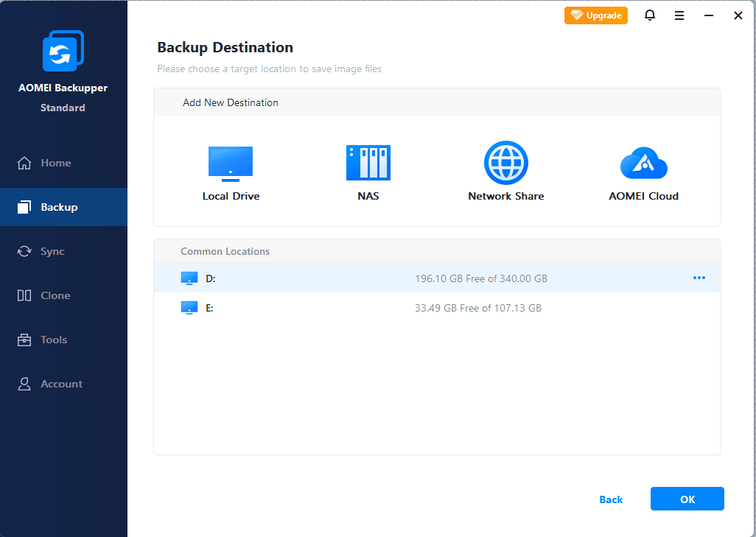The height and width of the screenshot is (537, 756).
Task: Go to the Account section
Action: click(61, 384)
